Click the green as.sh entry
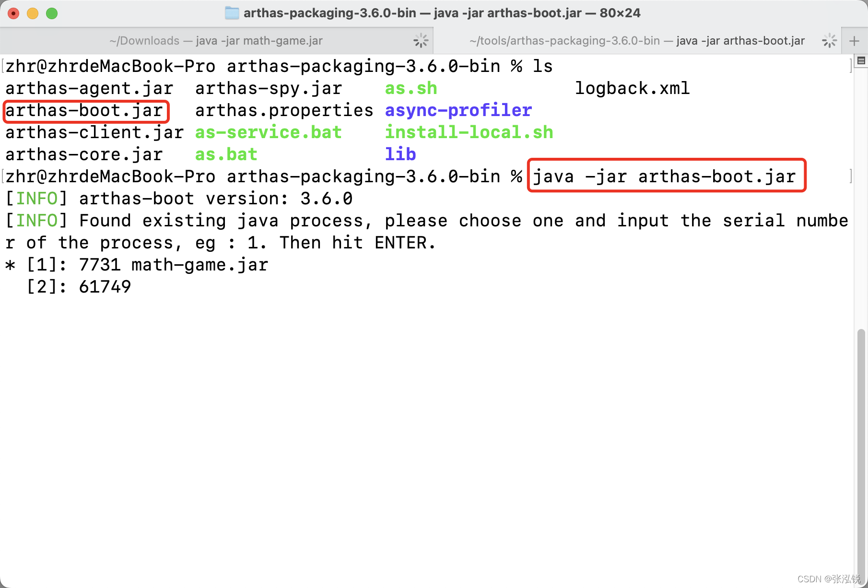868x588 pixels. (411, 88)
